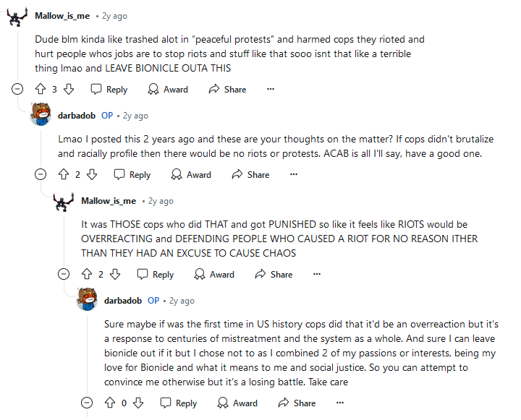Click darbadob's avatar on the last comment

coord(87,299)
